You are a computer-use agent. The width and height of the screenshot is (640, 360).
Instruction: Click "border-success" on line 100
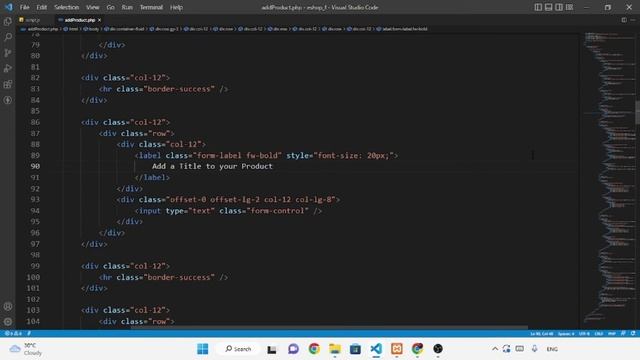click(x=179, y=277)
